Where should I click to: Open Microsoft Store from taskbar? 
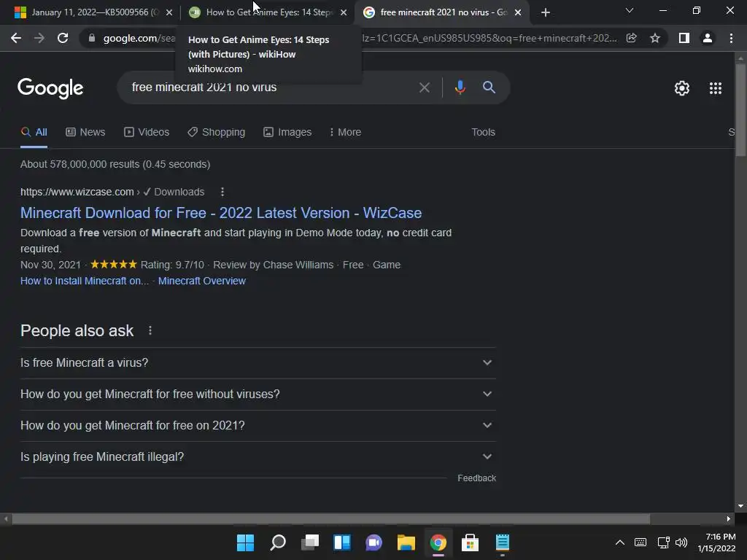471,542
